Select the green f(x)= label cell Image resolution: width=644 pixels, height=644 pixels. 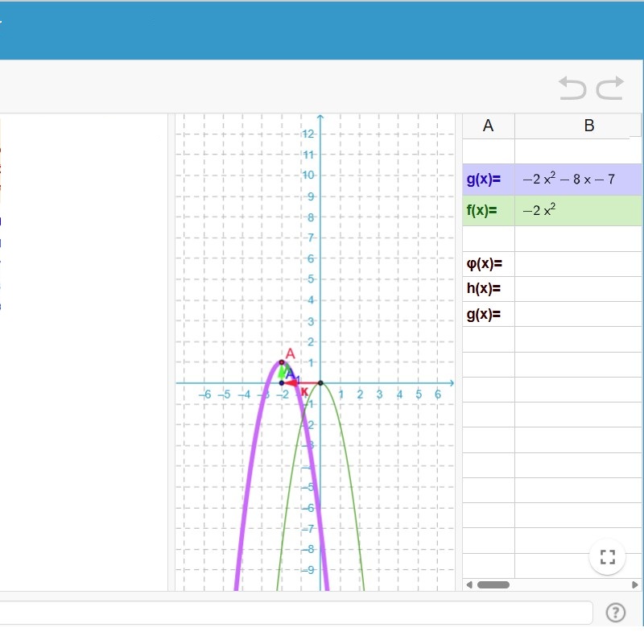tap(489, 211)
